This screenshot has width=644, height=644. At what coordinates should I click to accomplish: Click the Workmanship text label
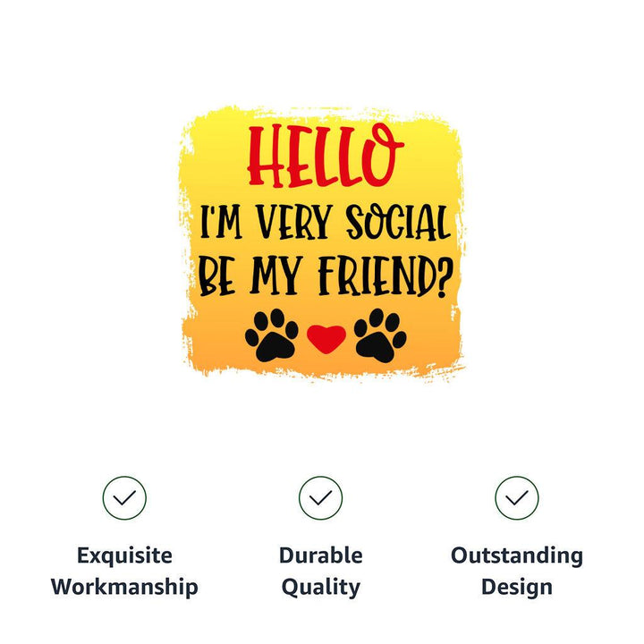pyautogui.click(x=124, y=588)
